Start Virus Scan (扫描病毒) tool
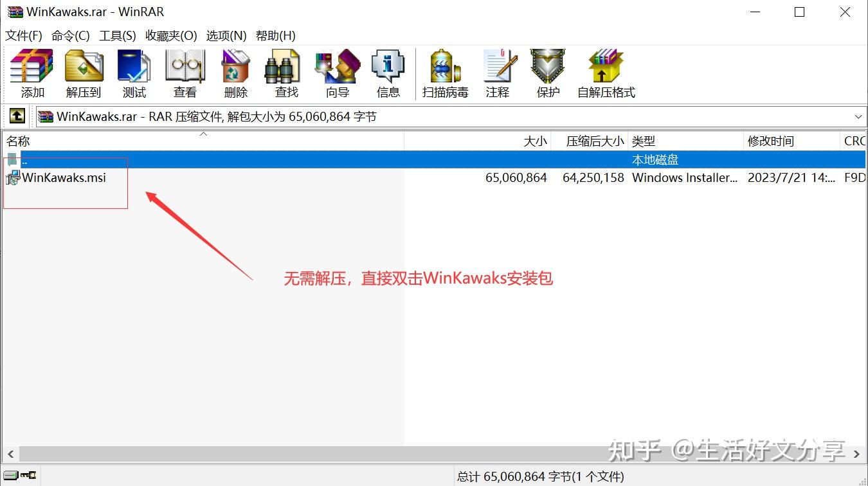 pyautogui.click(x=446, y=74)
